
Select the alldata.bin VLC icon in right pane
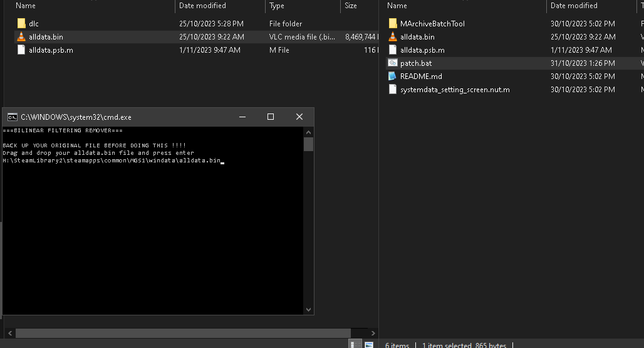click(x=393, y=36)
